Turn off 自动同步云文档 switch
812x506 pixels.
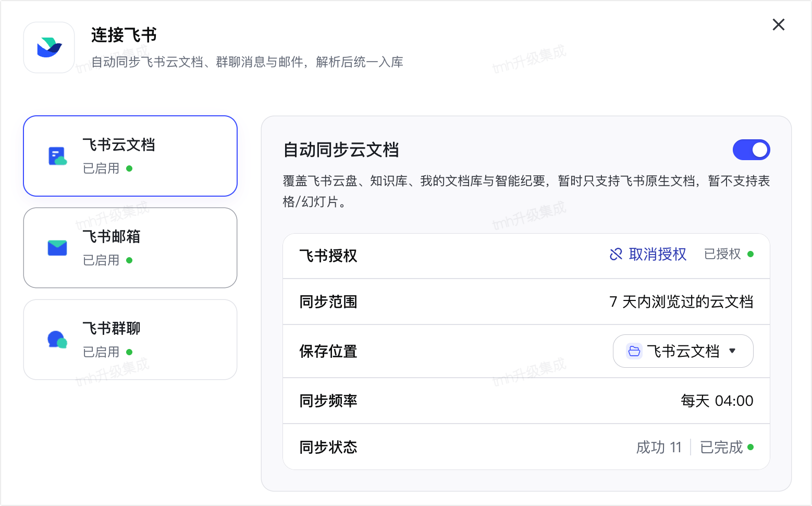coord(751,150)
